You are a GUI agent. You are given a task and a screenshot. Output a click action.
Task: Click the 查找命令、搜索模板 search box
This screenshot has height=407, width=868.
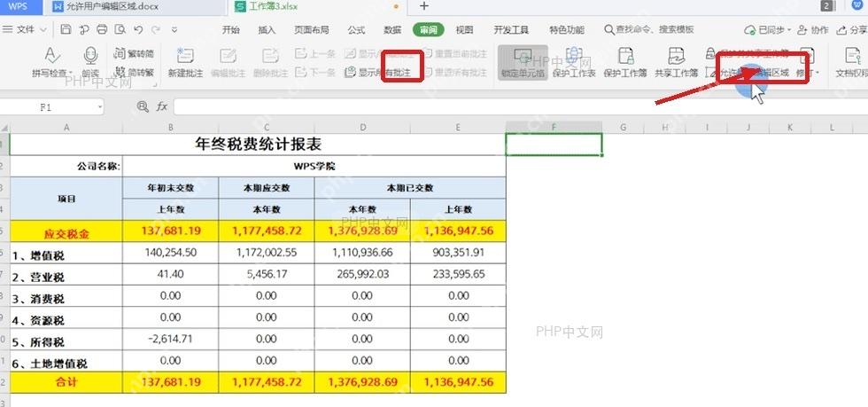(x=648, y=29)
